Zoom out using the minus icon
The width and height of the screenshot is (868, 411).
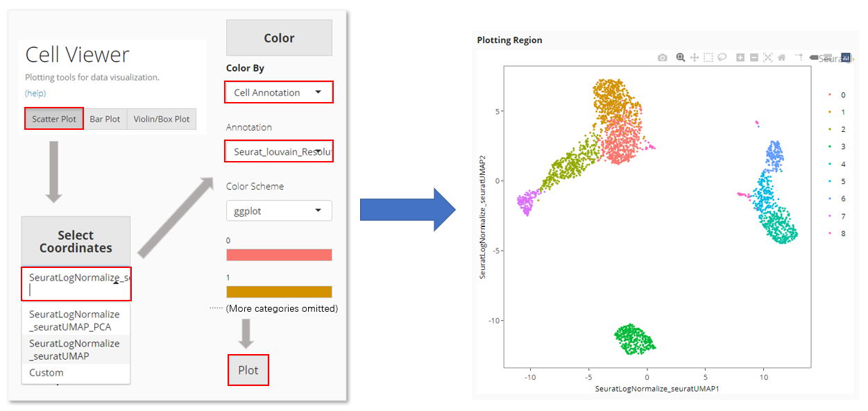click(x=754, y=57)
